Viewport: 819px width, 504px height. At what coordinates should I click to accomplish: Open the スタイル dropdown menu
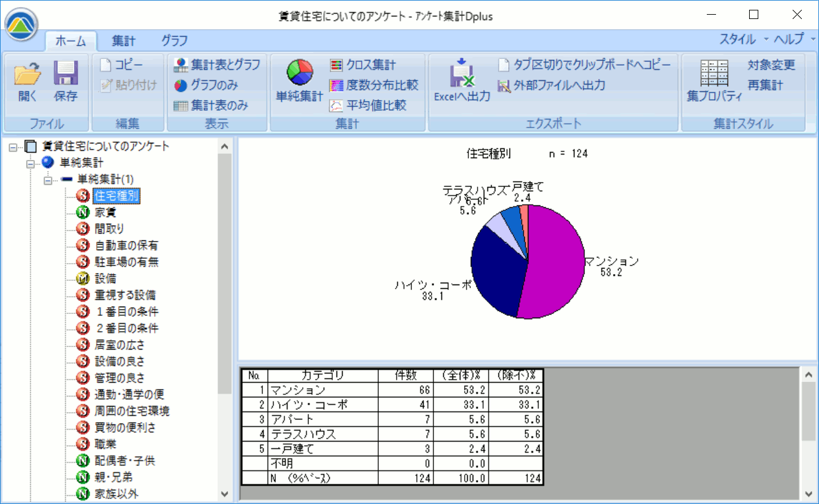744,39
